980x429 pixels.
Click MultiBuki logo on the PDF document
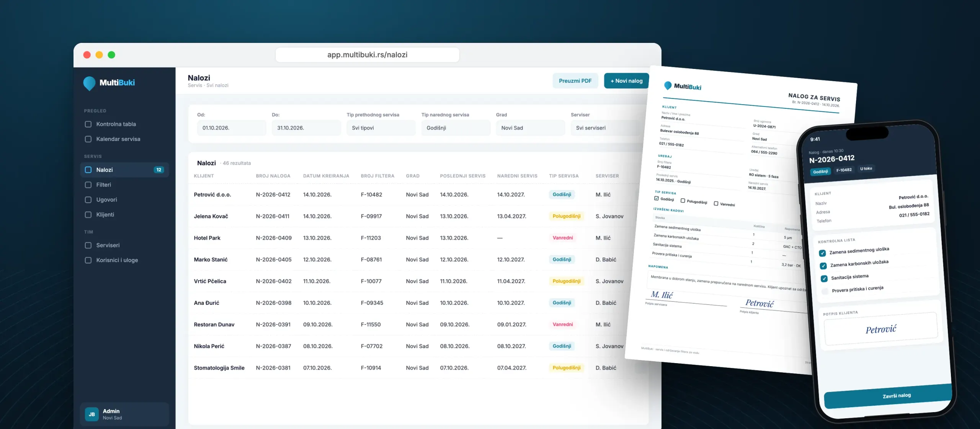[x=683, y=86]
